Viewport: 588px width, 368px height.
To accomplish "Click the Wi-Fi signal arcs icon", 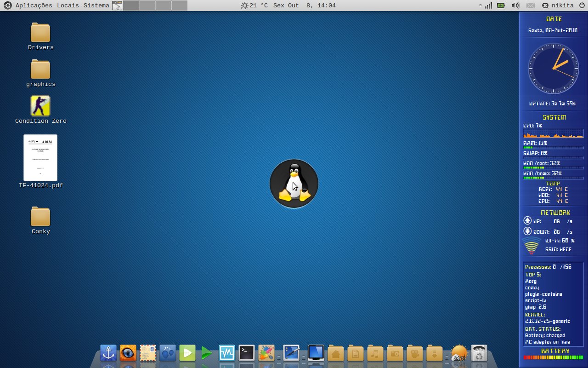I will (x=531, y=246).
